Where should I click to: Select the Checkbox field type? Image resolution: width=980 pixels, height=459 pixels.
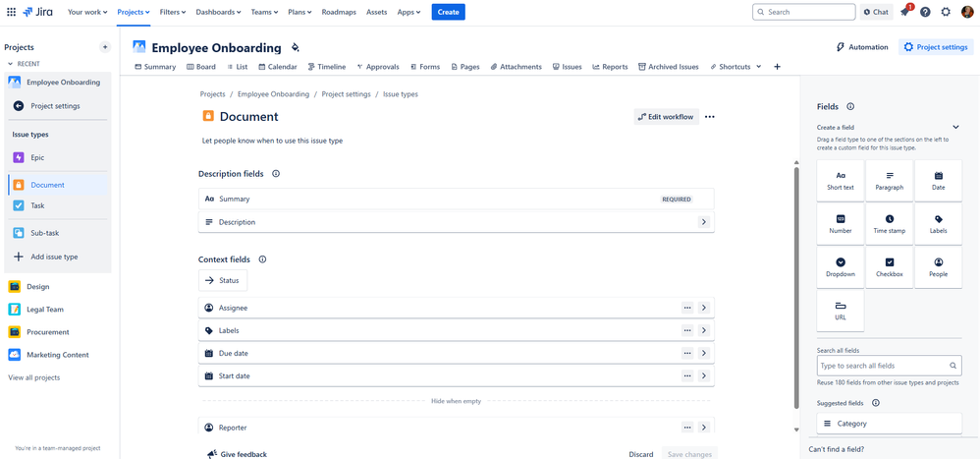[x=890, y=267]
